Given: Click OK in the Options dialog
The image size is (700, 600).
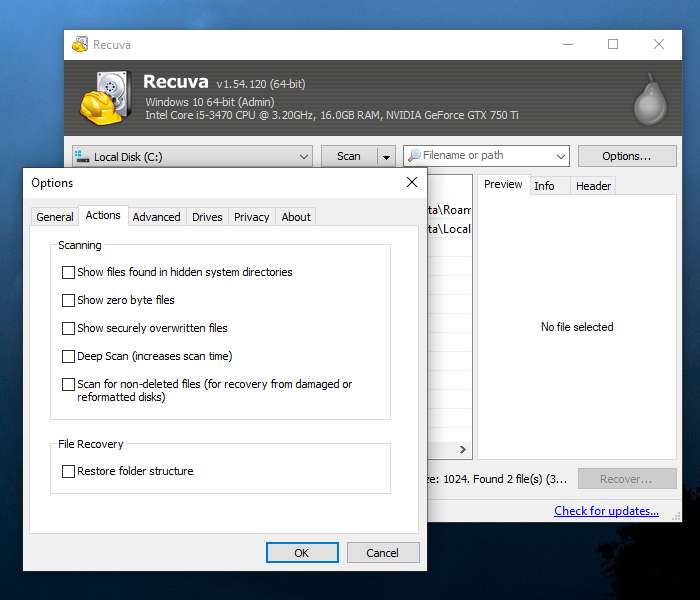Looking at the screenshot, I should pos(302,553).
